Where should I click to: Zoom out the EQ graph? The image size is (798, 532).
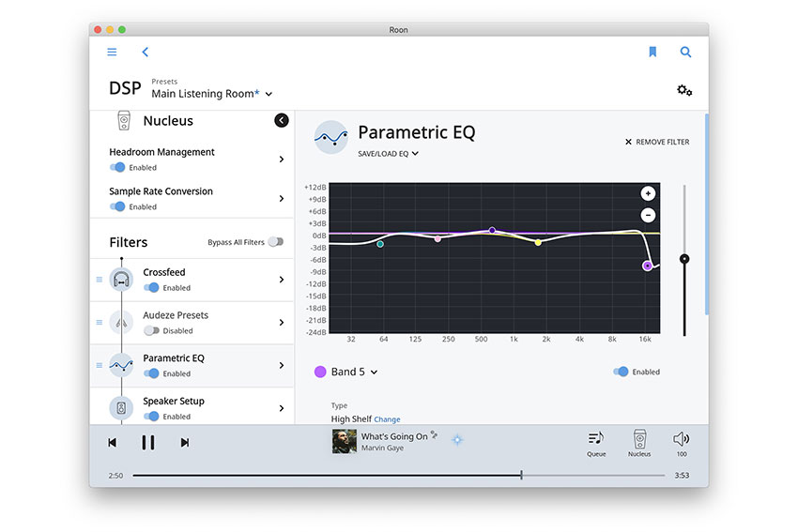(x=648, y=215)
